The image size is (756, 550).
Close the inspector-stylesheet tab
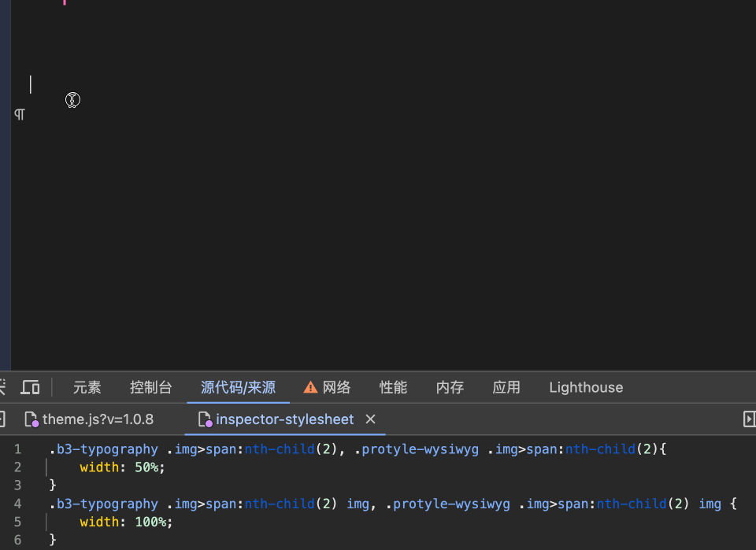370,419
